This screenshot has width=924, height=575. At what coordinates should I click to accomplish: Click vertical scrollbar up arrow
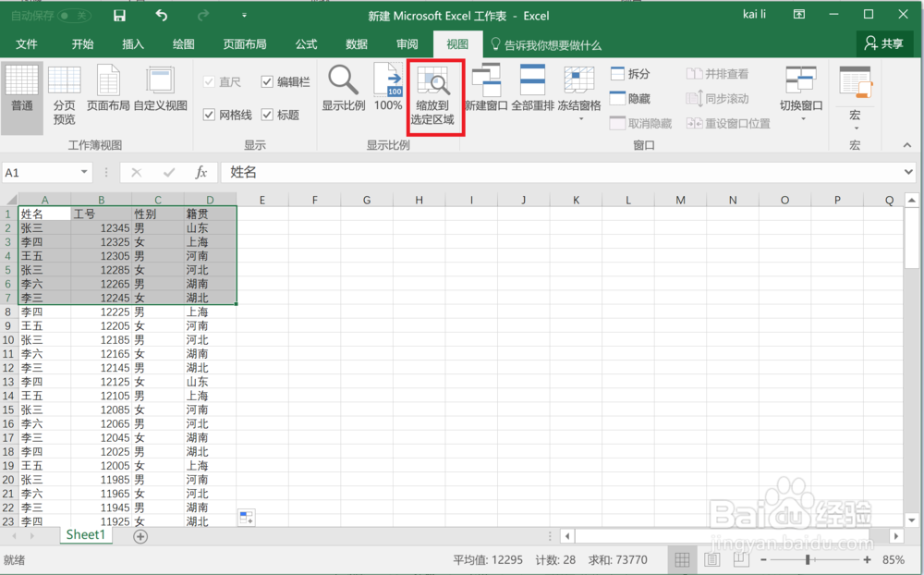point(912,200)
